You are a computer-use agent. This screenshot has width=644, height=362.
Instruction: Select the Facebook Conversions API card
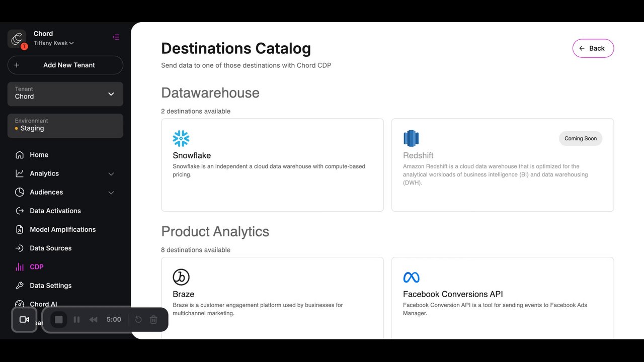tap(503, 298)
